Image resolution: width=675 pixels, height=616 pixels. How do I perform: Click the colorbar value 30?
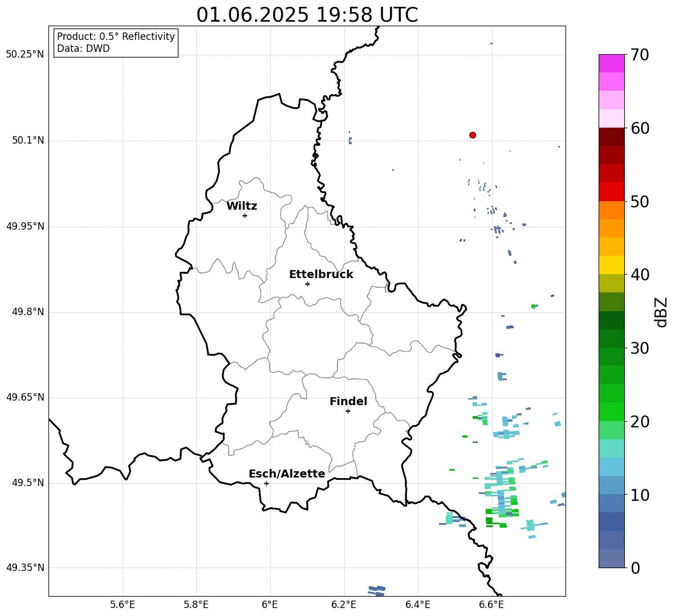tap(640, 348)
